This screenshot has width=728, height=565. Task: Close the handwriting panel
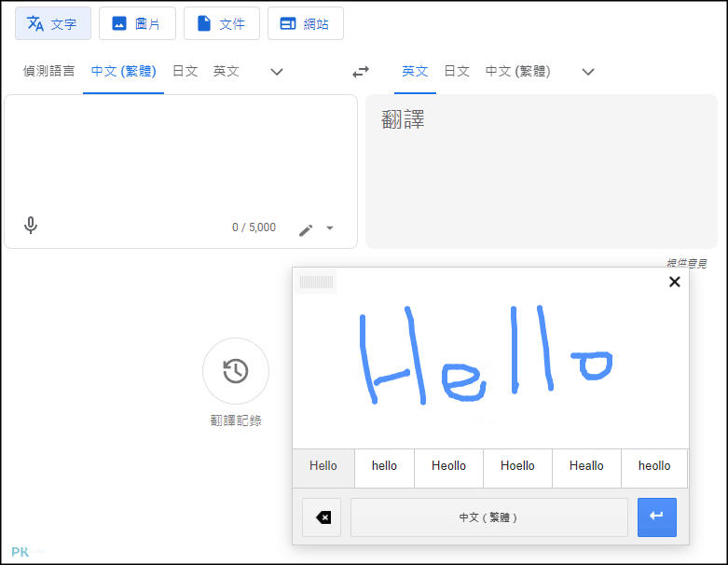tap(675, 282)
